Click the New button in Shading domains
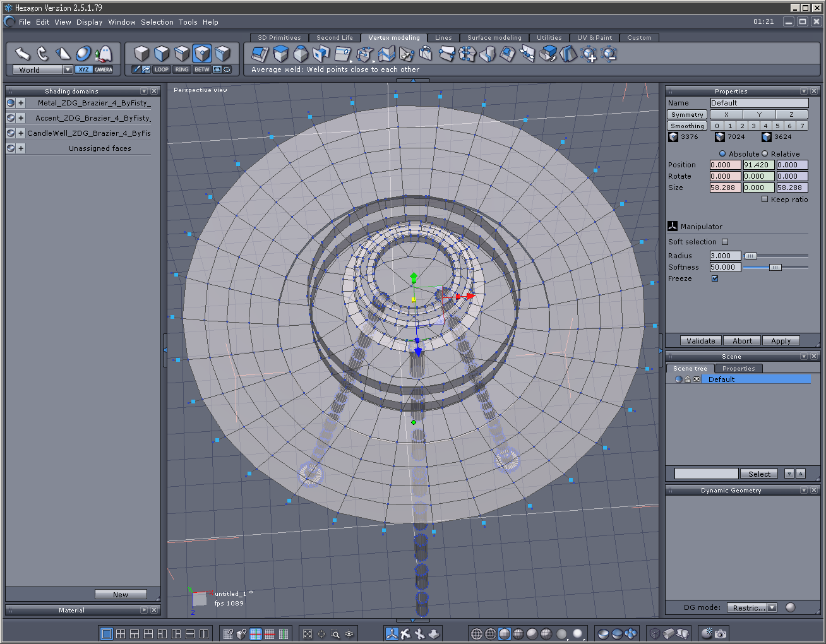Screen dimensions: 826x644 tap(121, 594)
